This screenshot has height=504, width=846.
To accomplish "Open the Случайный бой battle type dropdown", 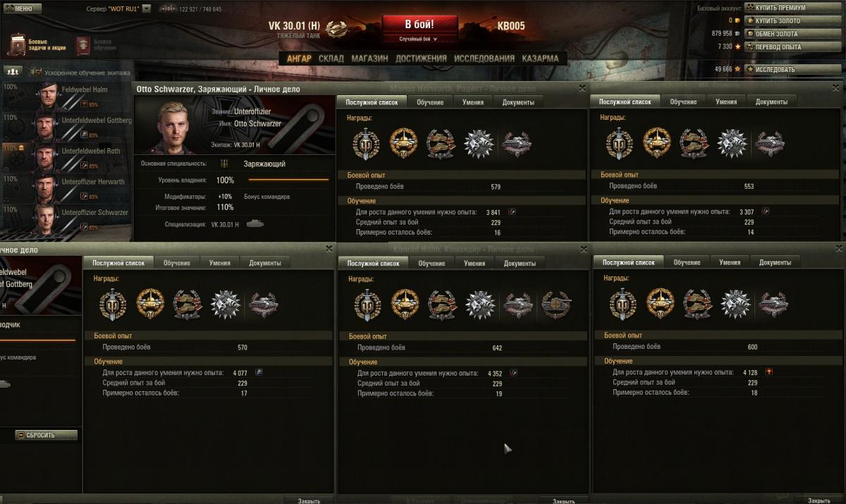I will [419, 39].
